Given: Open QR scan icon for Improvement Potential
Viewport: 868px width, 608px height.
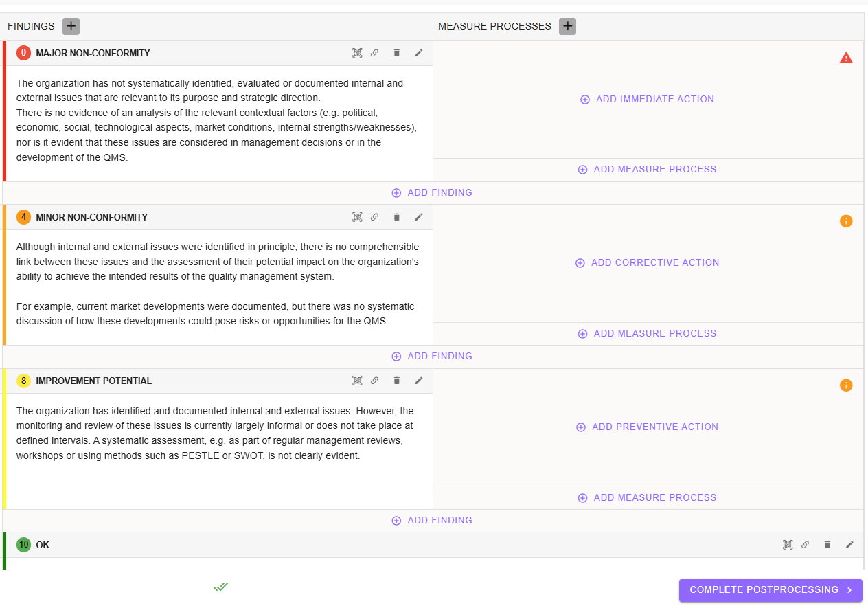Looking at the screenshot, I should click(x=357, y=381).
